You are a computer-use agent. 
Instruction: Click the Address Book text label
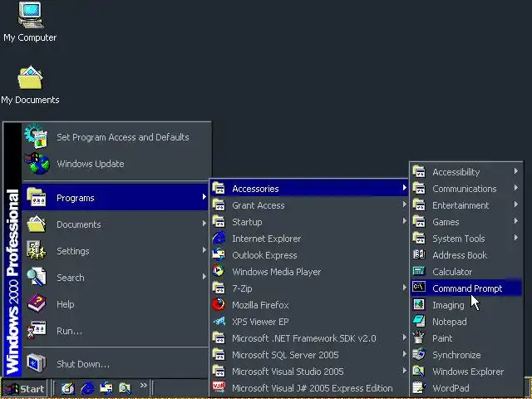460,255
